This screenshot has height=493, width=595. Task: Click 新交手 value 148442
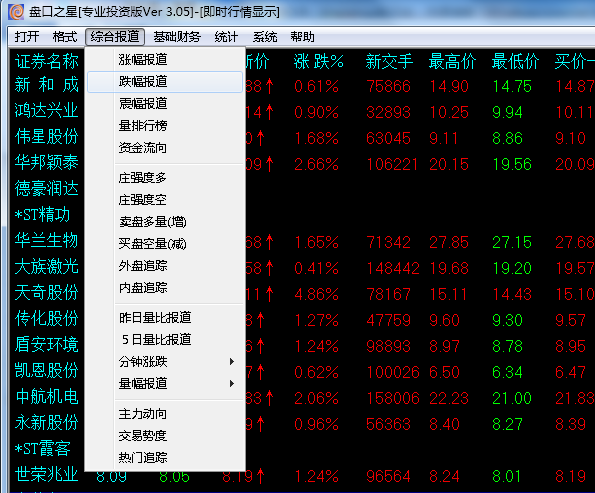click(x=393, y=269)
